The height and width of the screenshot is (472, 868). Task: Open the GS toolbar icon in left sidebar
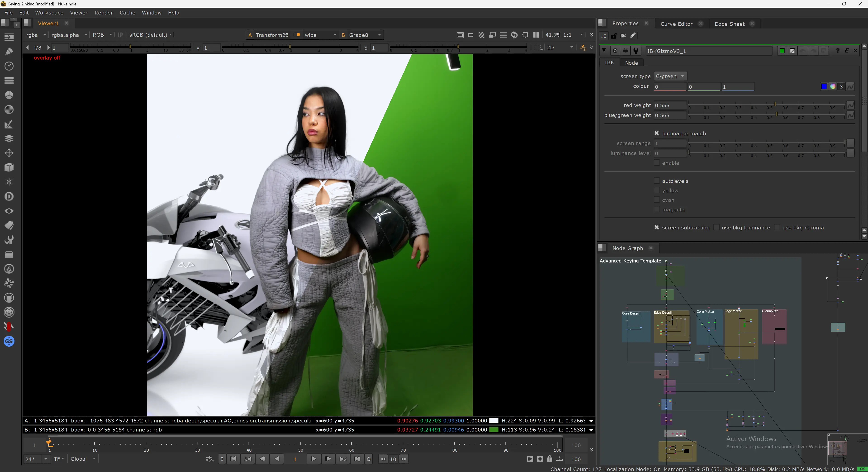click(x=9, y=341)
